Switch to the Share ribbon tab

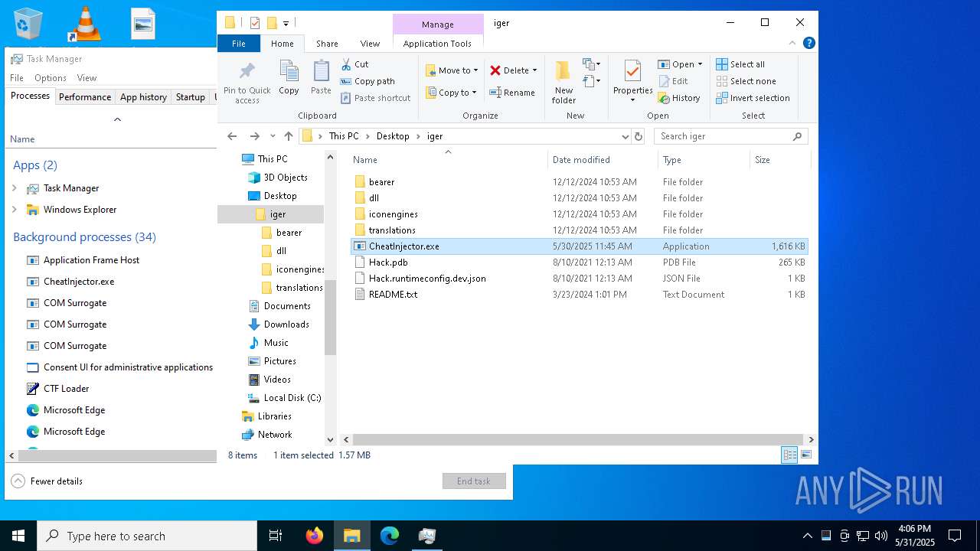point(327,44)
